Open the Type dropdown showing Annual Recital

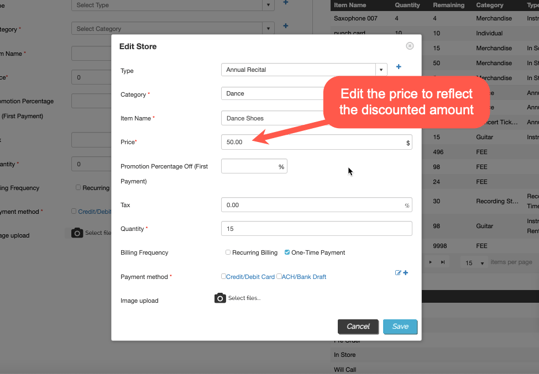tap(381, 70)
